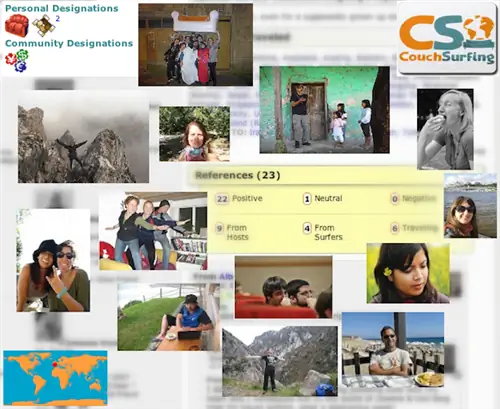Open the woman selfie with green trees
This screenshot has width=500, height=409.
[x=194, y=134]
